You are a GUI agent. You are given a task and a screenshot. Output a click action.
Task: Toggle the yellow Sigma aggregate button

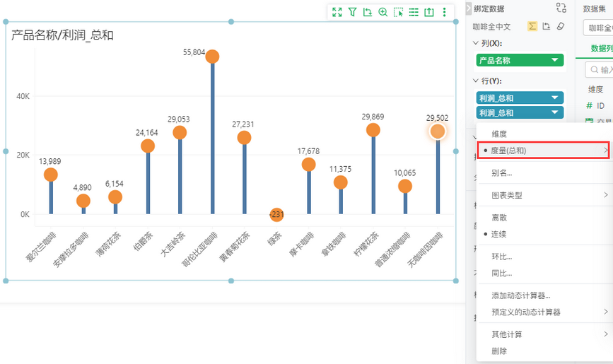pos(532,26)
